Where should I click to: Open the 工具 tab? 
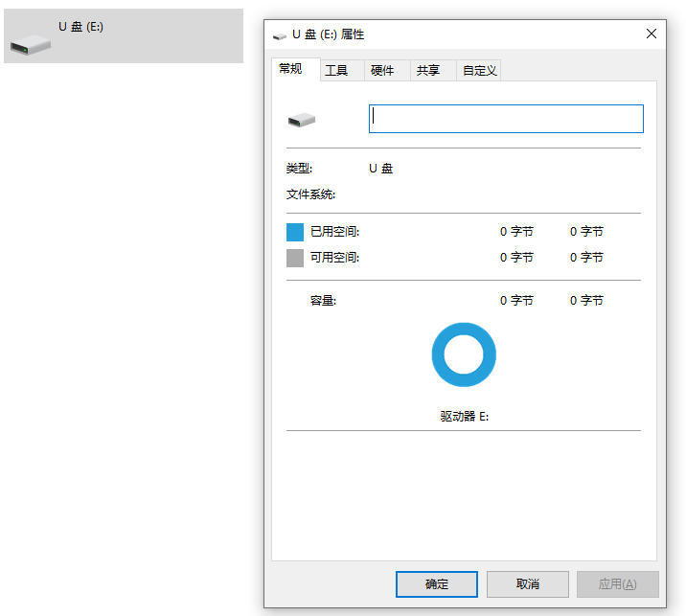pos(336,71)
